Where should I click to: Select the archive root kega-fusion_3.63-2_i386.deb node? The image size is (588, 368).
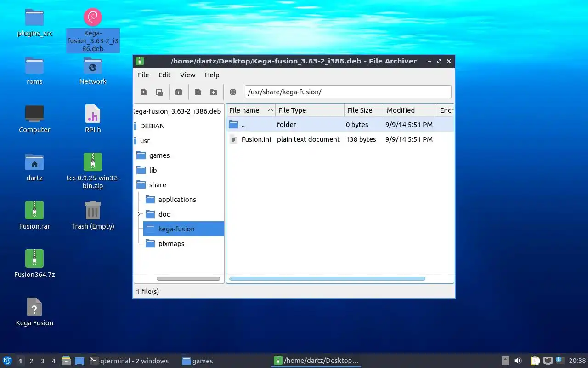[x=177, y=111]
